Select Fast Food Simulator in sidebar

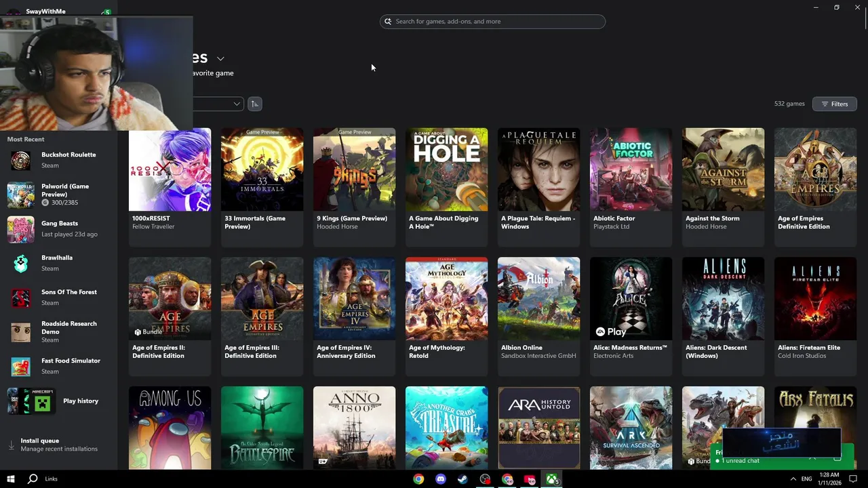click(x=58, y=366)
